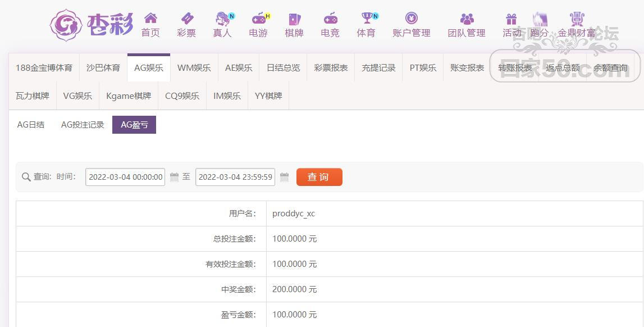
Task: Switch to CQ9娱乐 tab
Action: click(x=182, y=96)
